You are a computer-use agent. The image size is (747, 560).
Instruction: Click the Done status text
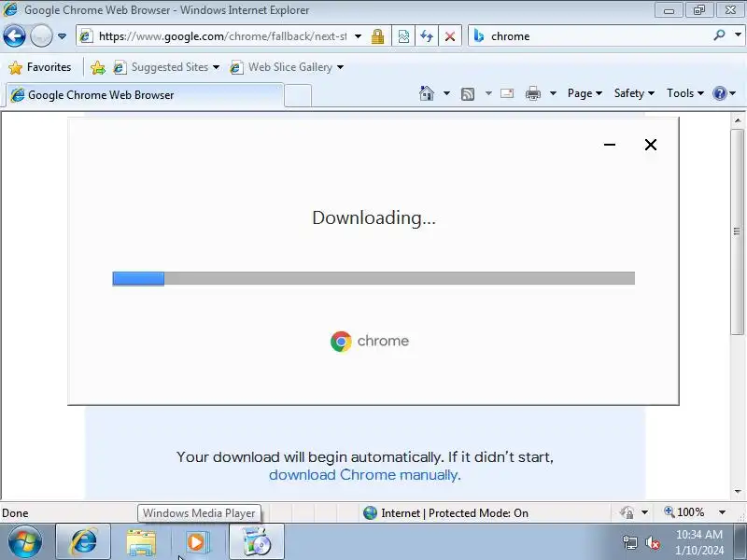(15, 512)
